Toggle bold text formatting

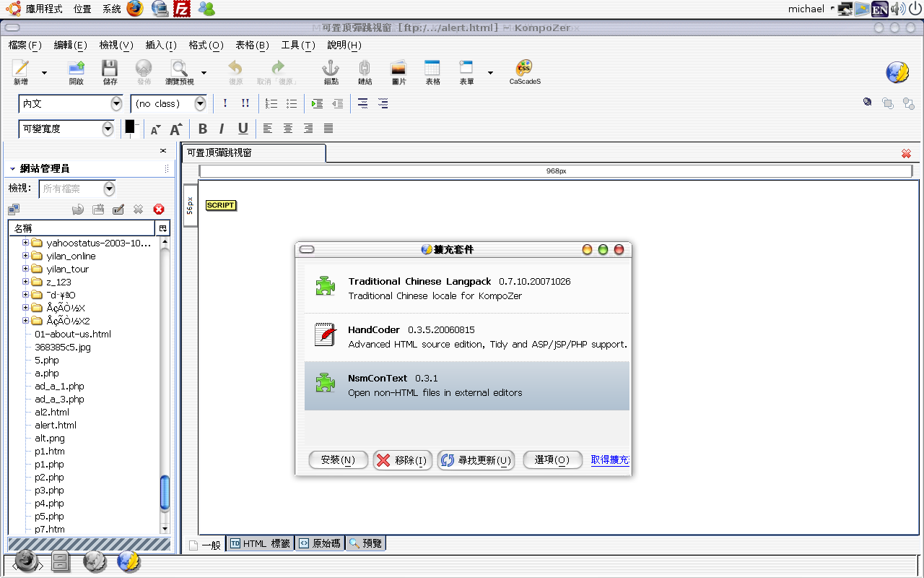pos(203,129)
